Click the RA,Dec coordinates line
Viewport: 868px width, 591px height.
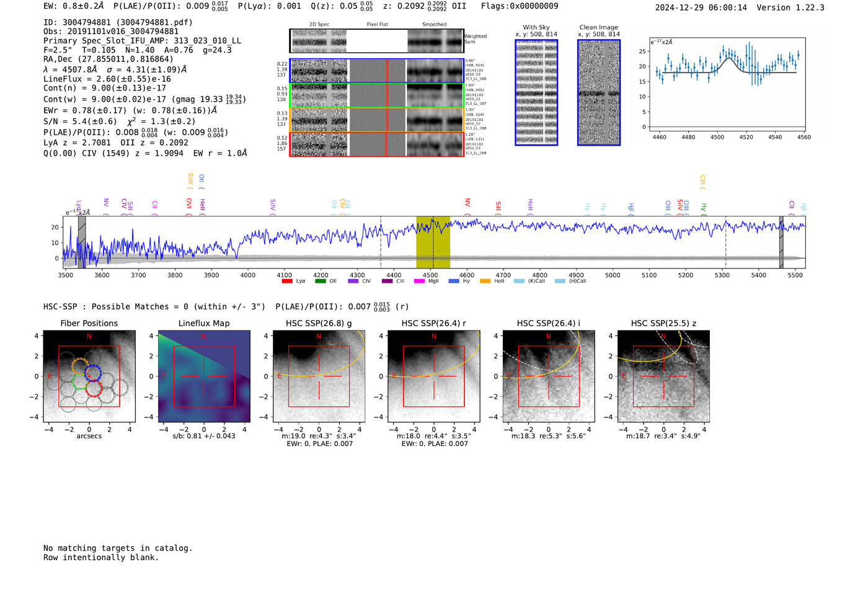coord(108,60)
